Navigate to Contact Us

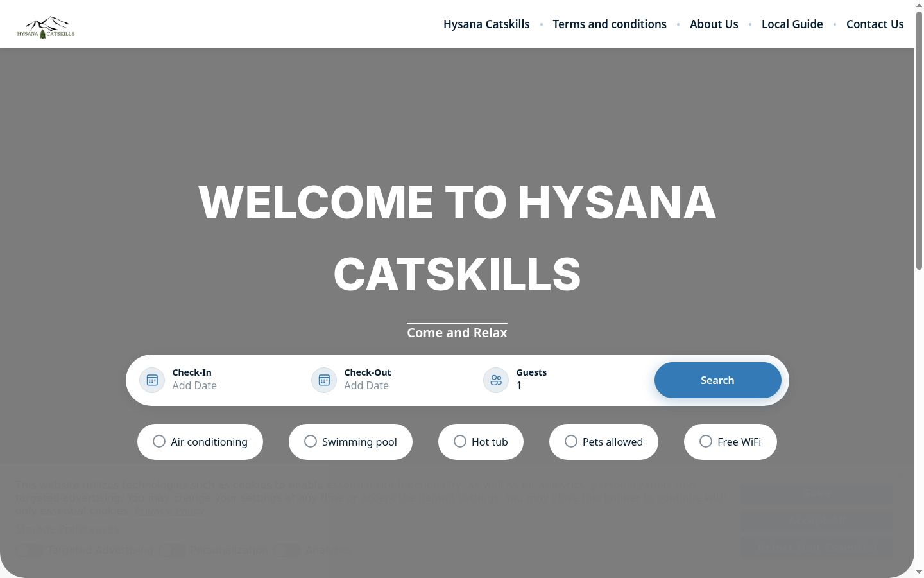click(875, 24)
